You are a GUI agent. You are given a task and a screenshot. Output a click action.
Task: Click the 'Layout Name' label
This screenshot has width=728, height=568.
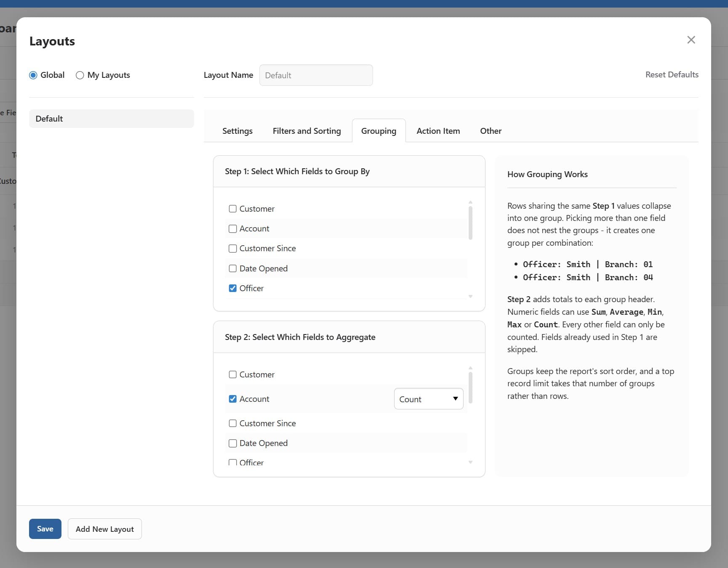coord(229,75)
